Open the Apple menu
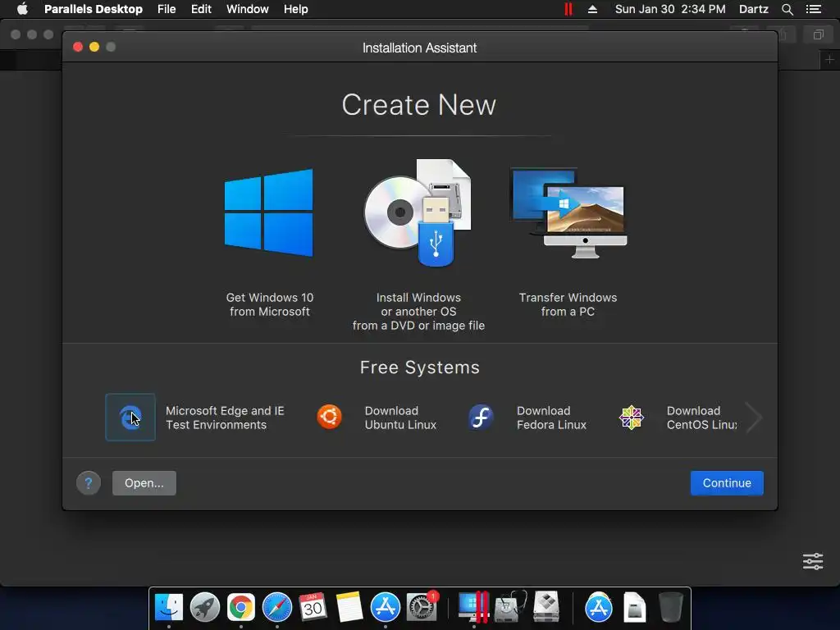Screen dimensions: 840x630 pos(22,9)
